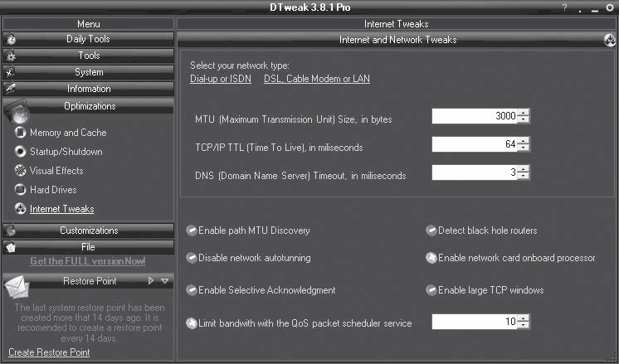This screenshot has height=364, width=619.
Task: Click the MTU size input field
Action: pyautogui.click(x=475, y=116)
